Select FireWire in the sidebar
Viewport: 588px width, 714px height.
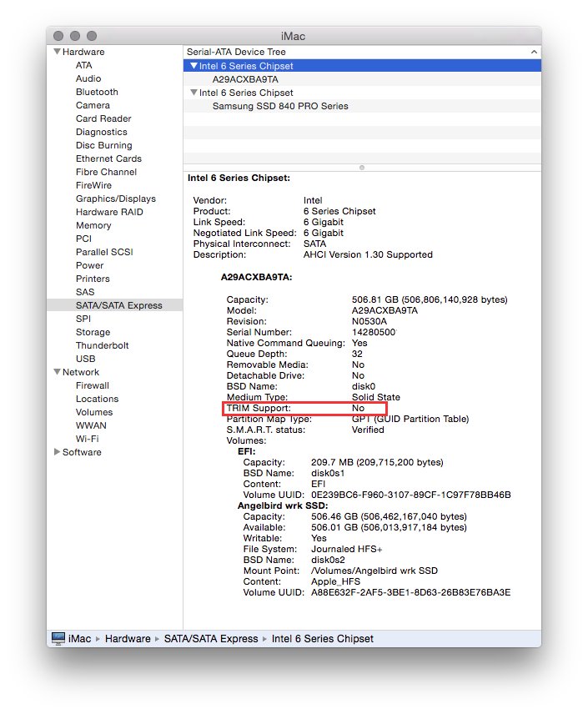(x=93, y=185)
